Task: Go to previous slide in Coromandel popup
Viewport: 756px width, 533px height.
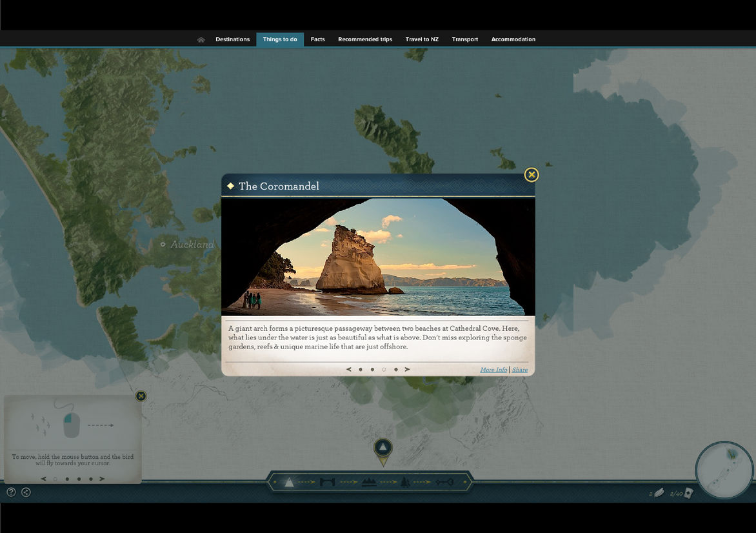Action: click(349, 370)
